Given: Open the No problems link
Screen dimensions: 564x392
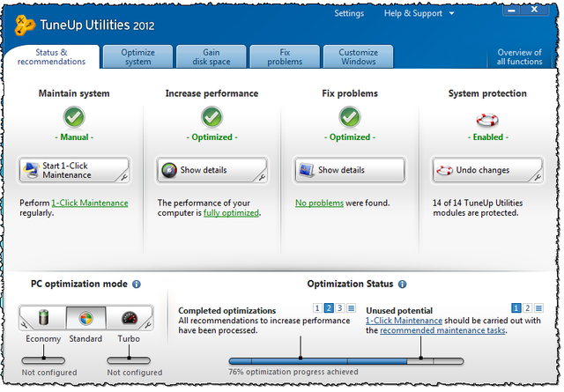Looking at the screenshot, I should 319,203.
